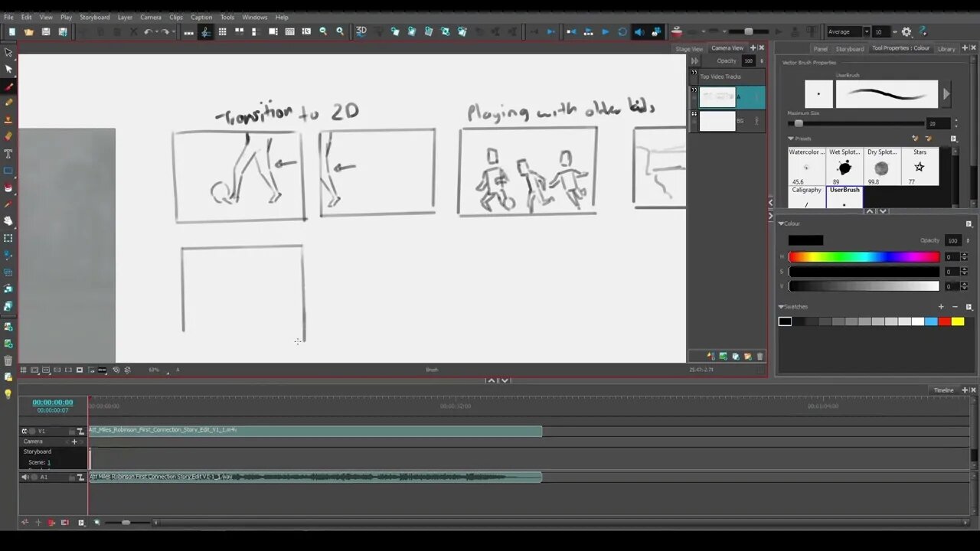Click the First Frame playback icon
Viewport: 980px width, 551px height.
coord(571,31)
